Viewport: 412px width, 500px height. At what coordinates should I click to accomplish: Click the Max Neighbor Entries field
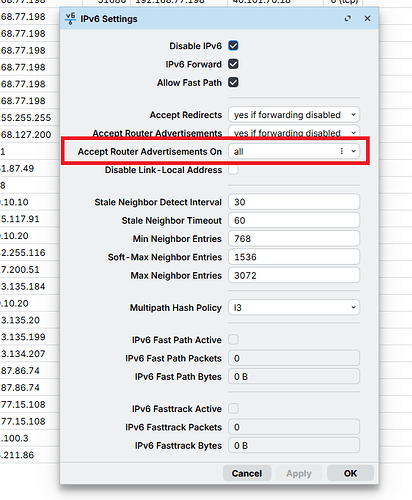(x=294, y=275)
